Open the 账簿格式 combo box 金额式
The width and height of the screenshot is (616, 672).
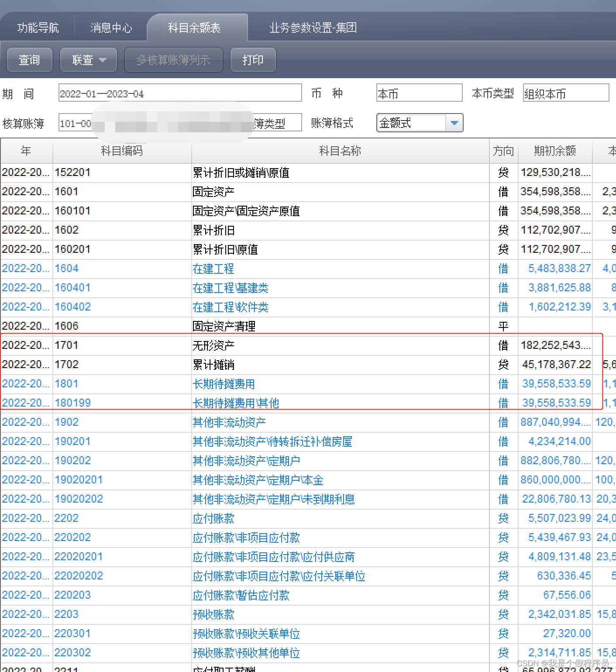(x=419, y=123)
